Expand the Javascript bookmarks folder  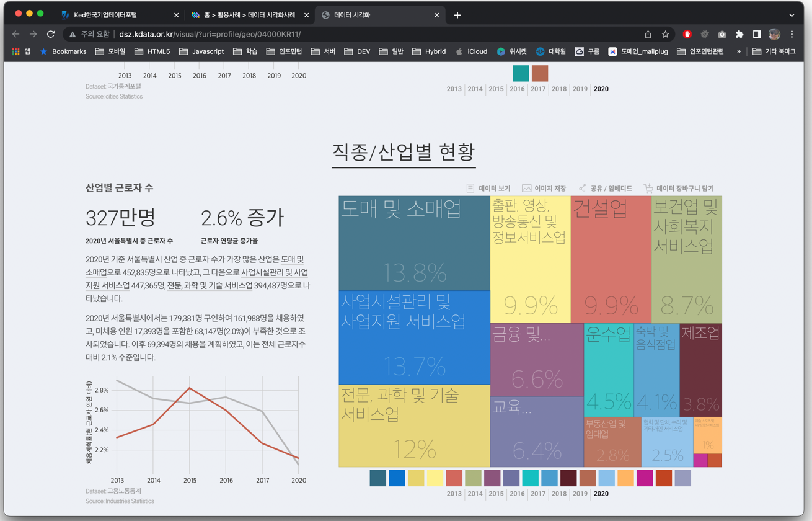[201, 51]
